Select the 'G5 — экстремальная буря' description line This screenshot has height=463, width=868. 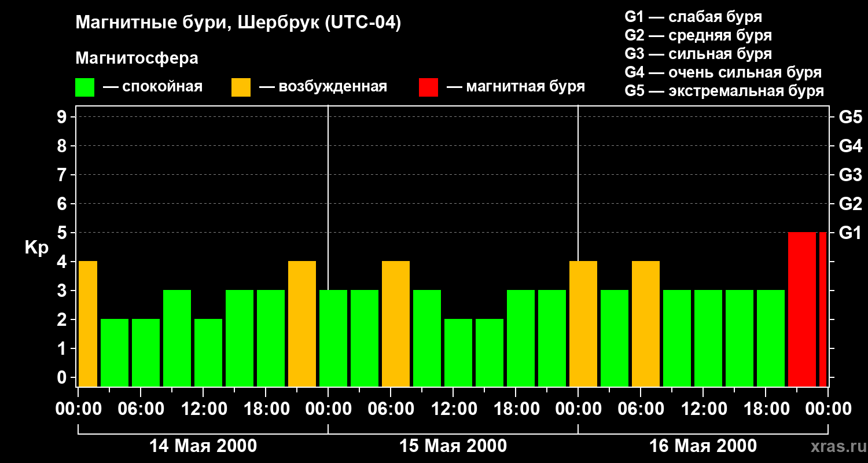[x=724, y=91]
